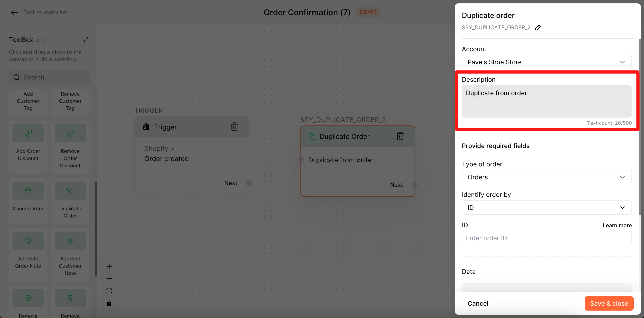Click the Save & close button

pyautogui.click(x=609, y=303)
